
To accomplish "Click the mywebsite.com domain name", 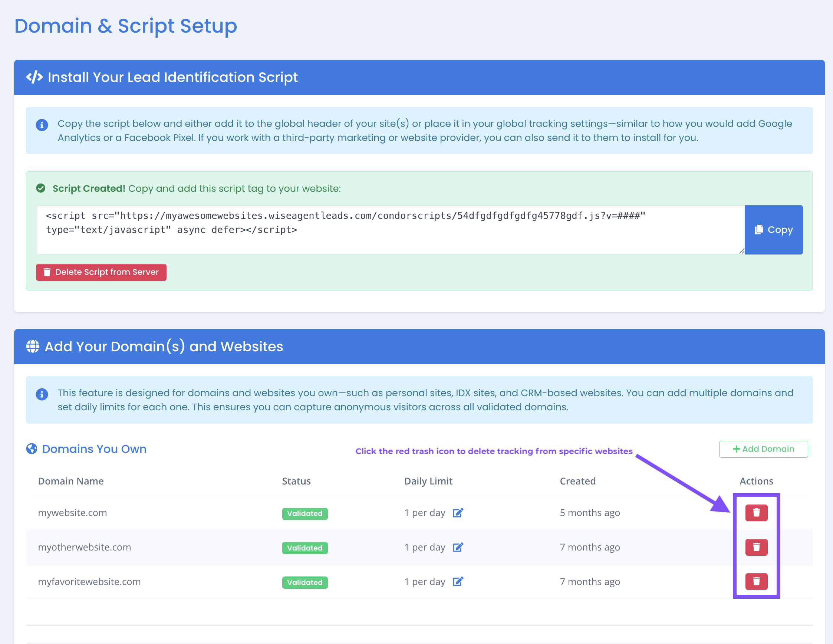I will click(72, 512).
